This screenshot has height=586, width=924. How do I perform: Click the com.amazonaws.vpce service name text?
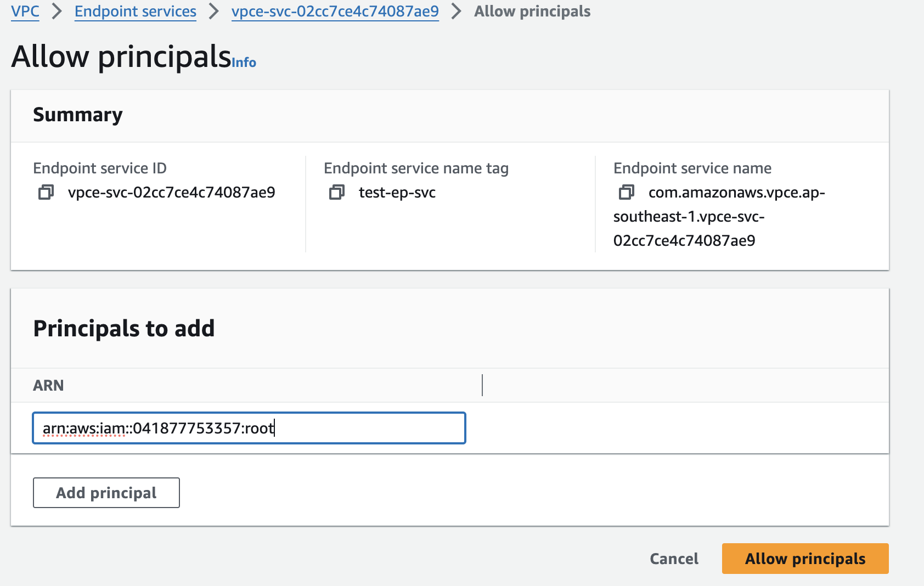tap(719, 217)
